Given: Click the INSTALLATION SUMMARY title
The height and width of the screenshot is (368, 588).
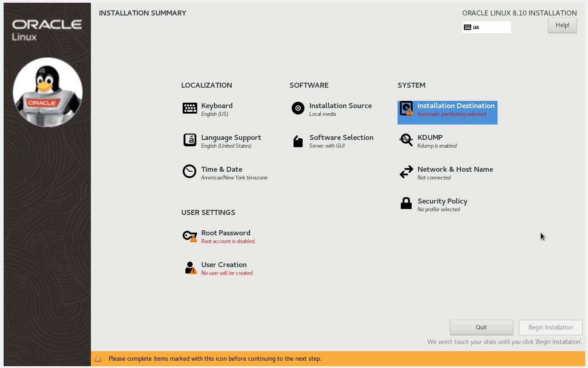Looking at the screenshot, I should (143, 13).
